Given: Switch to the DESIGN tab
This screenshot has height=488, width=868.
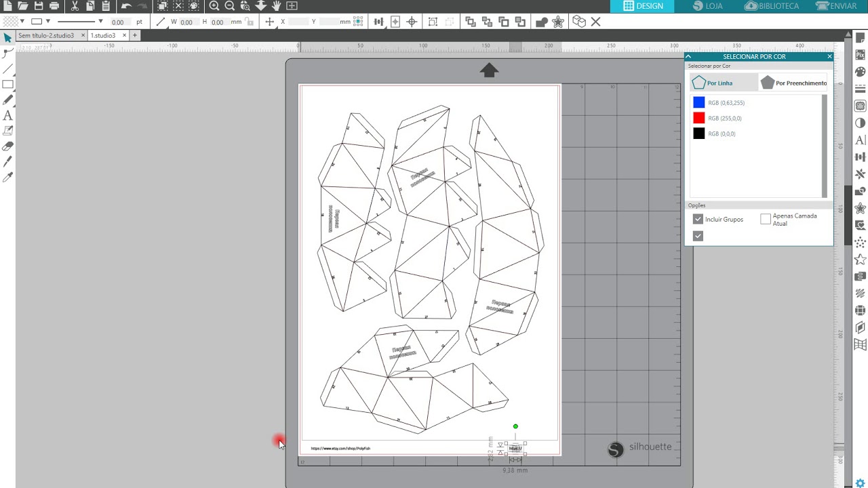Looking at the screenshot, I should pyautogui.click(x=643, y=6).
